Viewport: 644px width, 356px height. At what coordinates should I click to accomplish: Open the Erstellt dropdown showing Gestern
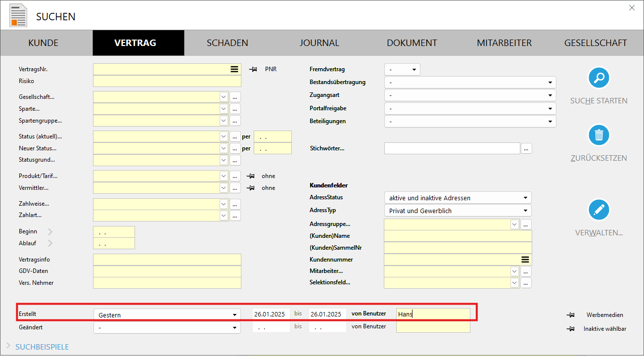(x=167, y=315)
